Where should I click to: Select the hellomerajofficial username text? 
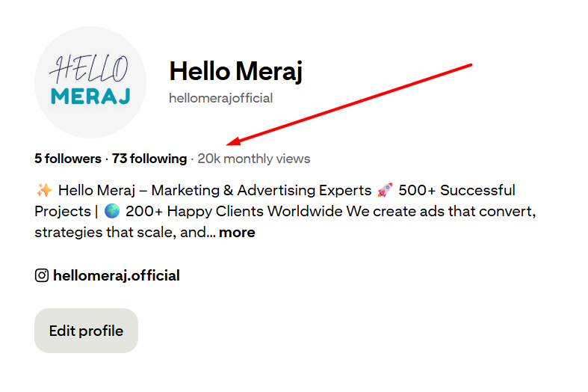coord(221,98)
